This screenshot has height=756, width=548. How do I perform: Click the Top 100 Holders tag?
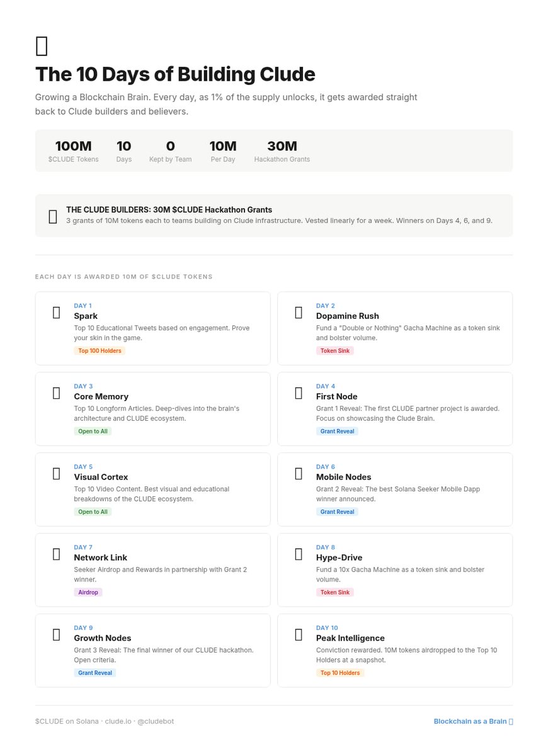pyautogui.click(x=100, y=351)
